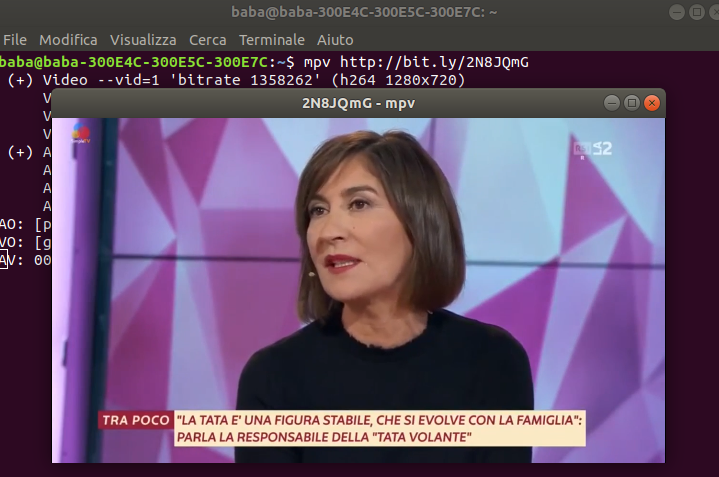Image resolution: width=719 pixels, height=477 pixels.
Task: Close the mpv player window
Action: pyautogui.click(x=652, y=103)
